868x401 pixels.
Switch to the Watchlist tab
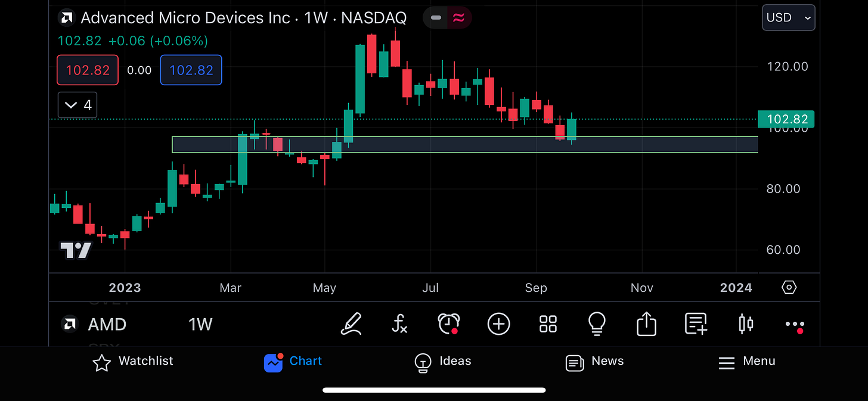[x=133, y=362]
